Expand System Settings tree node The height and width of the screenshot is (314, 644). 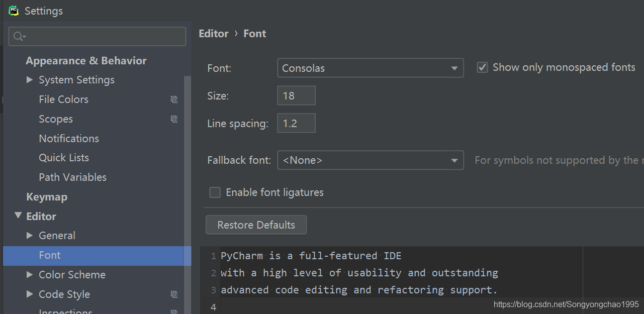tap(30, 80)
